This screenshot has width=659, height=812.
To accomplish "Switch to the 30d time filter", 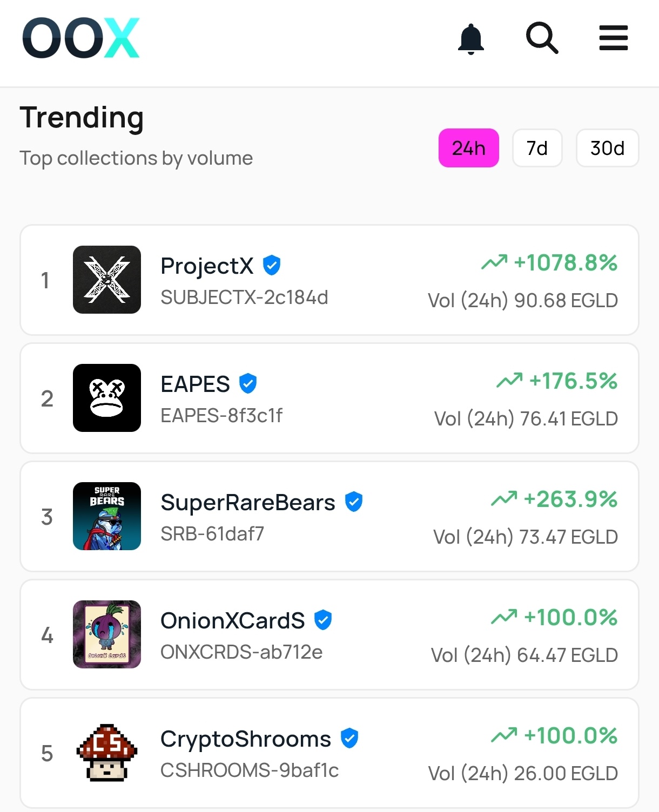I will (607, 148).
